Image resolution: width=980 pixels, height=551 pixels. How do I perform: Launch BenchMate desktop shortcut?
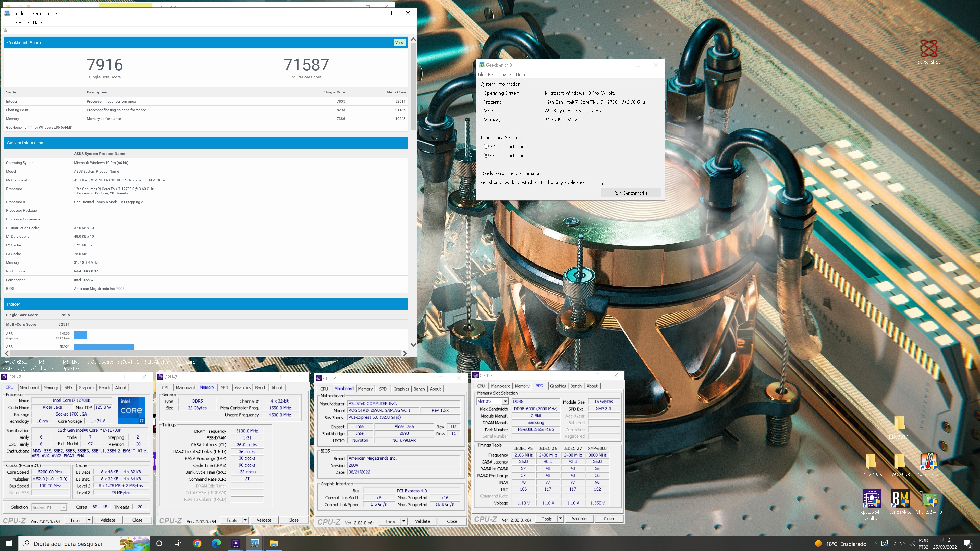click(x=900, y=502)
